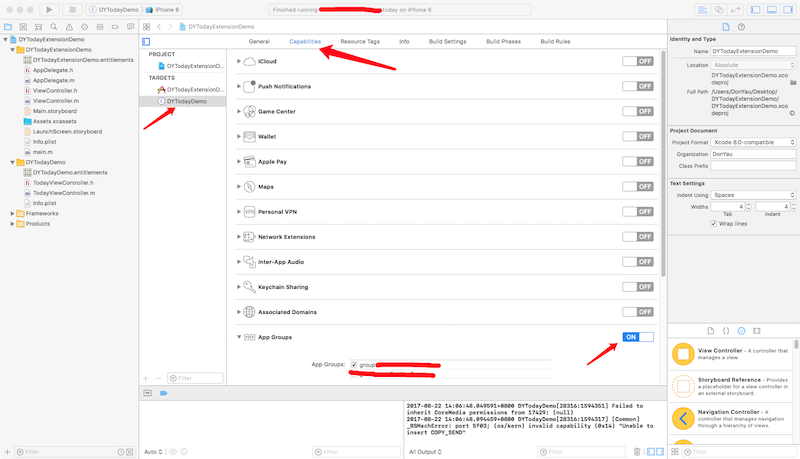Open the related items grid menu
The image size is (800, 459).
[x=146, y=27]
